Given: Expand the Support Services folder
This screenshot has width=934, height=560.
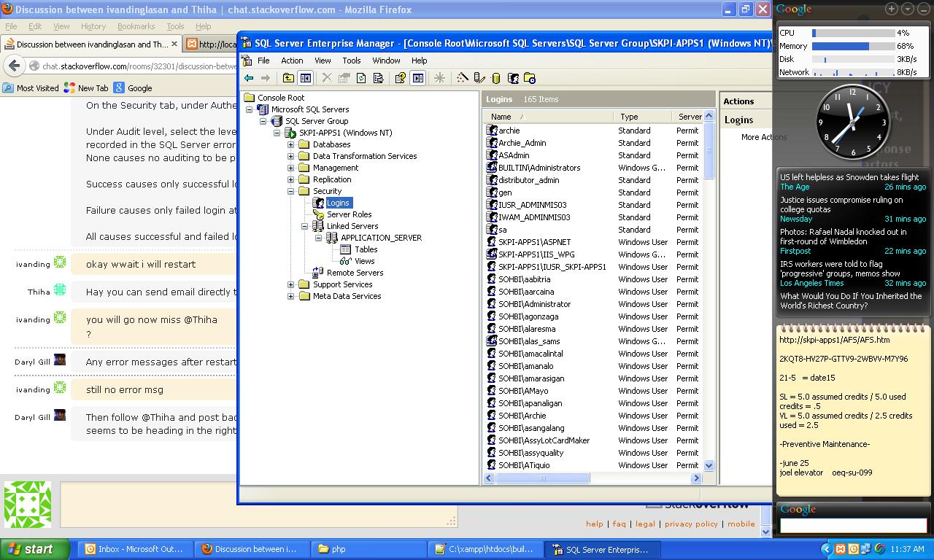Looking at the screenshot, I should [290, 284].
